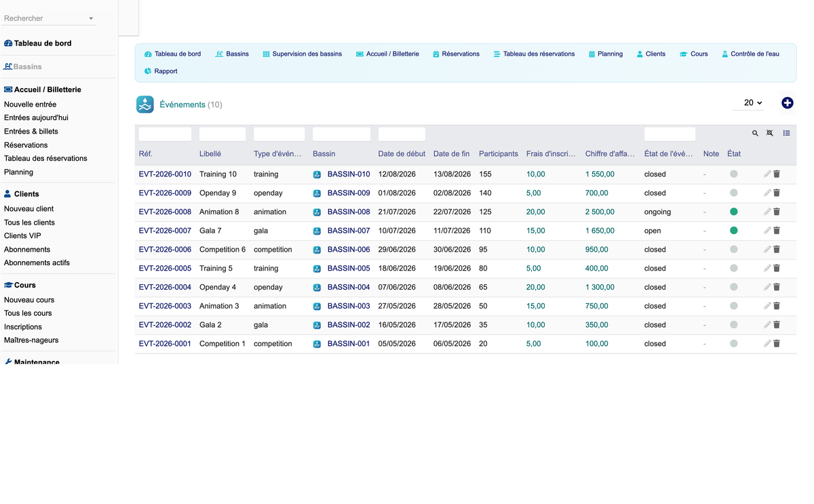The image size is (814, 504).
Task: Sort by Date de début column header
Action: [402, 154]
